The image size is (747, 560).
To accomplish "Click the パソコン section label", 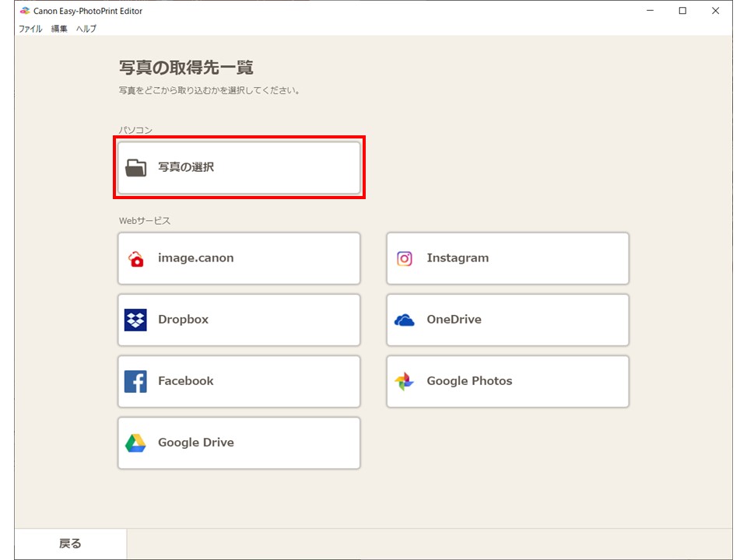I will [135, 130].
